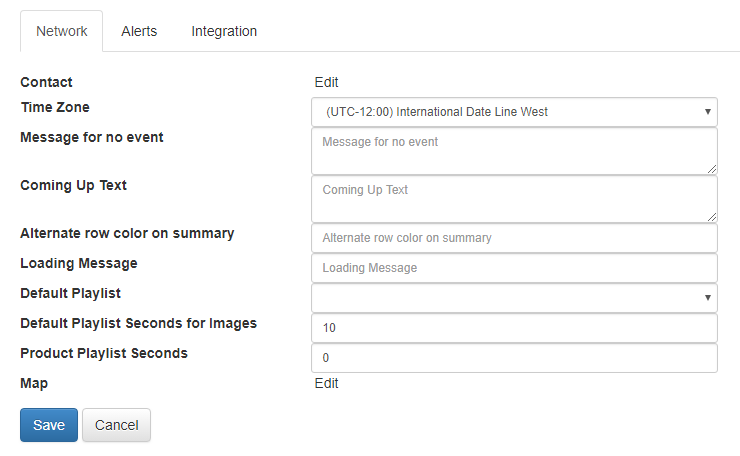Cancel the settings changes

click(117, 425)
